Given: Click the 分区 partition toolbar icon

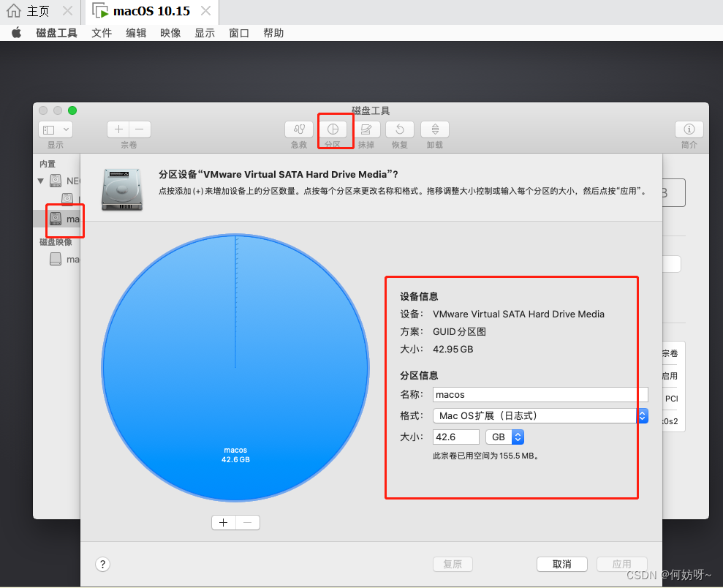Looking at the screenshot, I should click(x=333, y=129).
